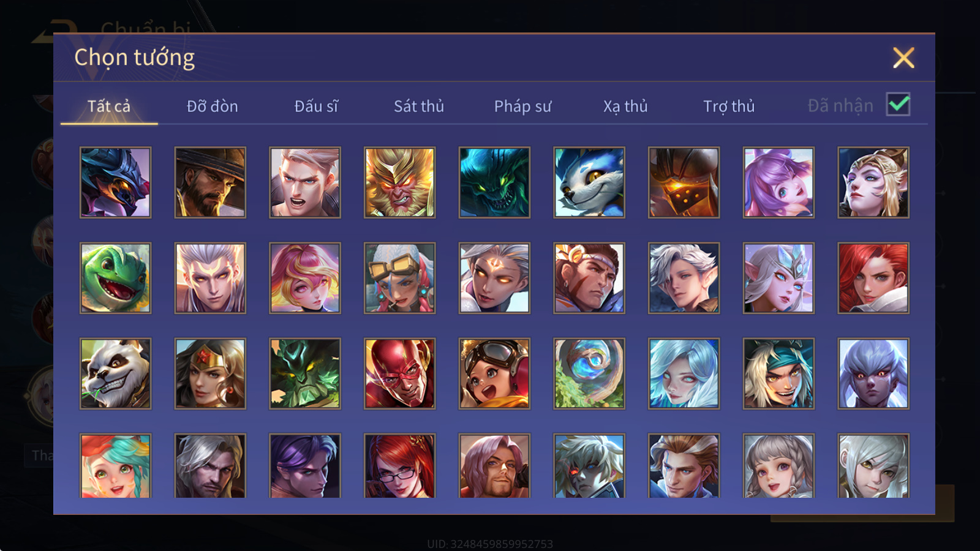This screenshot has height=551, width=980.
Task: Choose The Flash hero portrait
Action: click(400, 373)
